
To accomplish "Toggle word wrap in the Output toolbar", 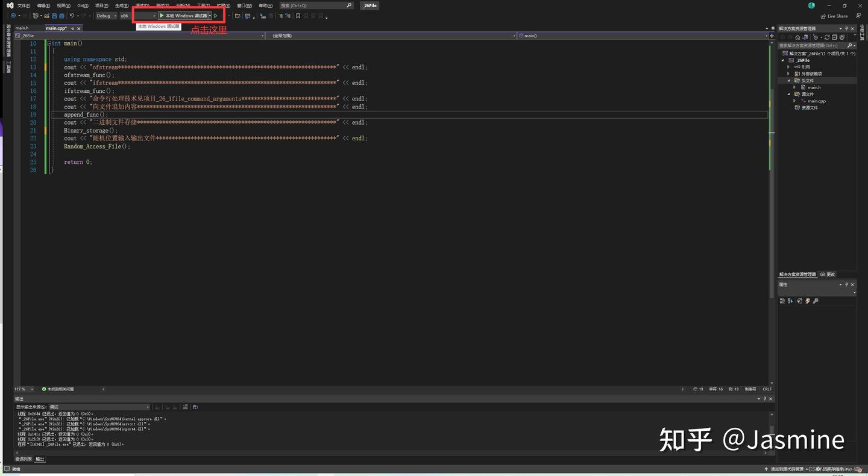I will (194, 407).
